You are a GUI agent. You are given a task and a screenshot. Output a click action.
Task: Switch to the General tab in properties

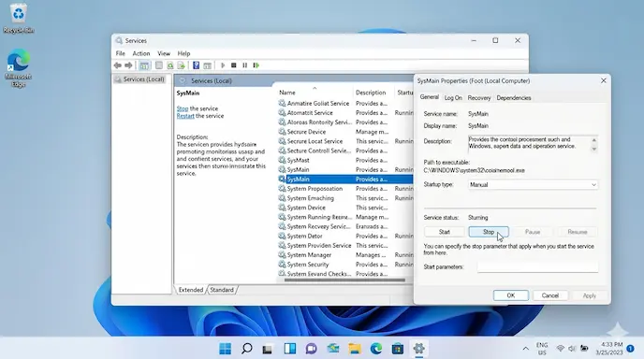tap(430, 97)
